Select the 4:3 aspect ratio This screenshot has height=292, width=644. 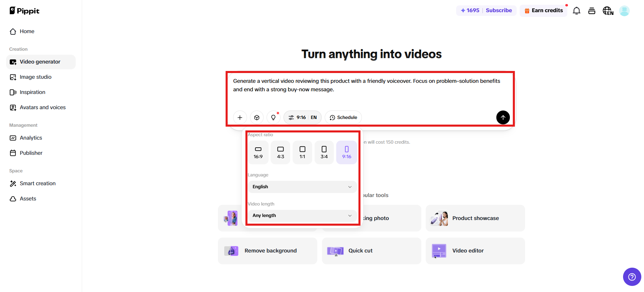(280, 152)
